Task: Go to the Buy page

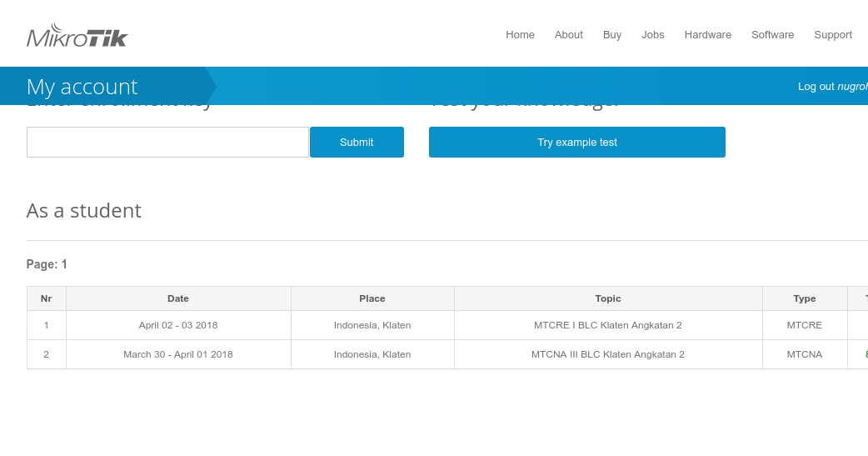Action: click(x=611, y=35)
